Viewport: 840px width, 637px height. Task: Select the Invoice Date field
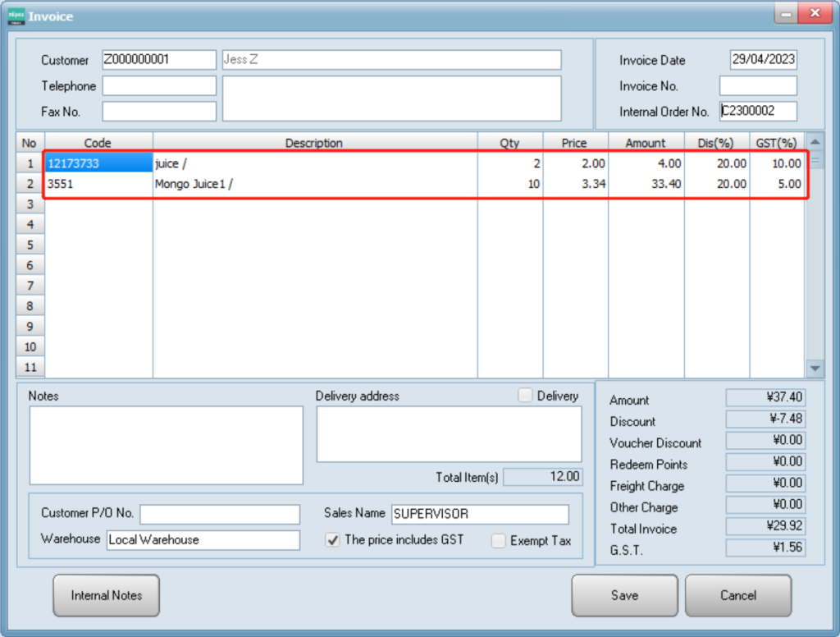[763, 60]
